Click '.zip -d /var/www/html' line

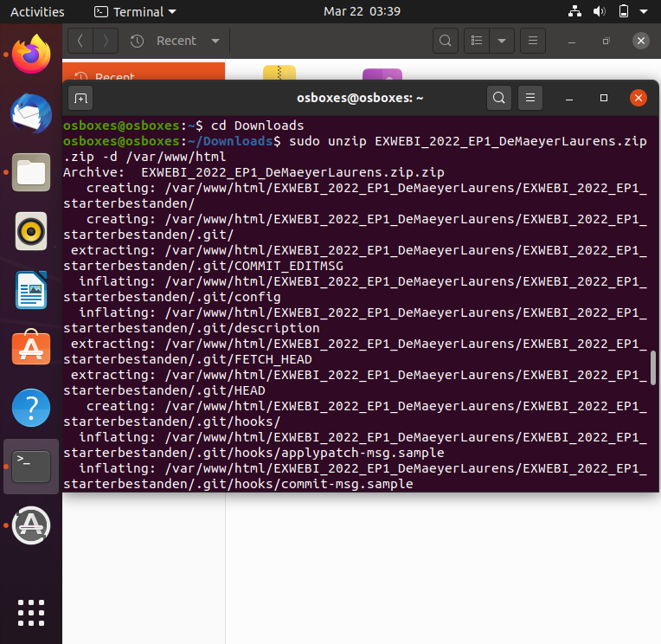click(x=144, y=157)
